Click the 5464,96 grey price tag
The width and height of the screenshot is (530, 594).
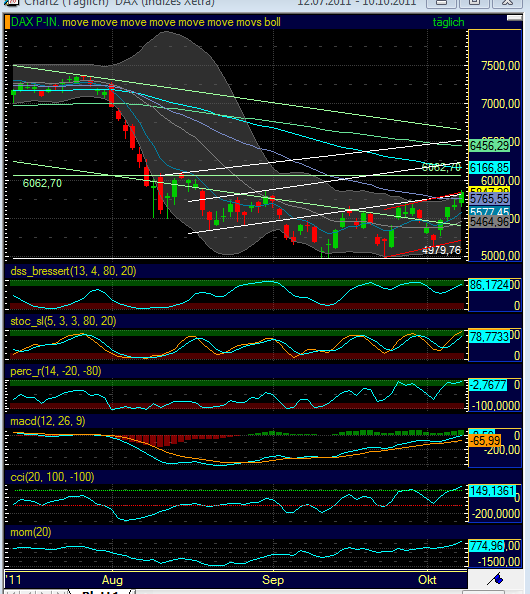[489, 222]
